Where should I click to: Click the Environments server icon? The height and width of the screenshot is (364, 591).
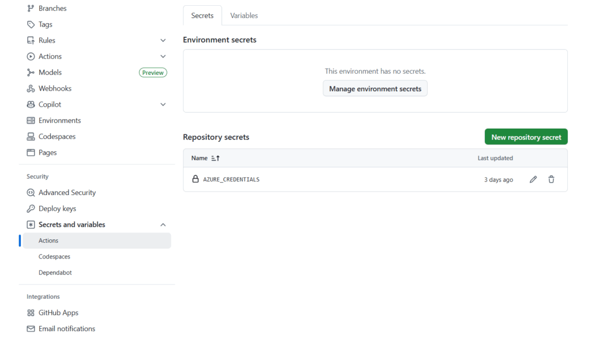pos(31,121)
